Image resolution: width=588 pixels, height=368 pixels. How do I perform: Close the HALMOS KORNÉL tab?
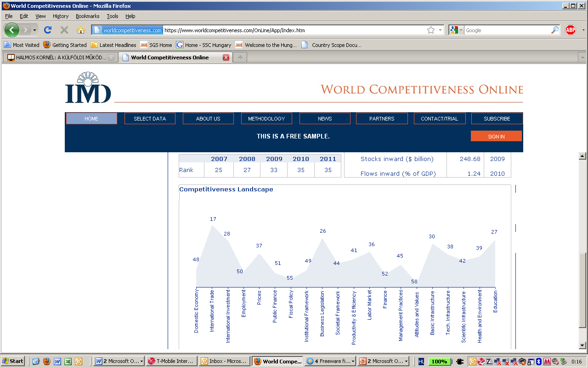pos(111,57)
